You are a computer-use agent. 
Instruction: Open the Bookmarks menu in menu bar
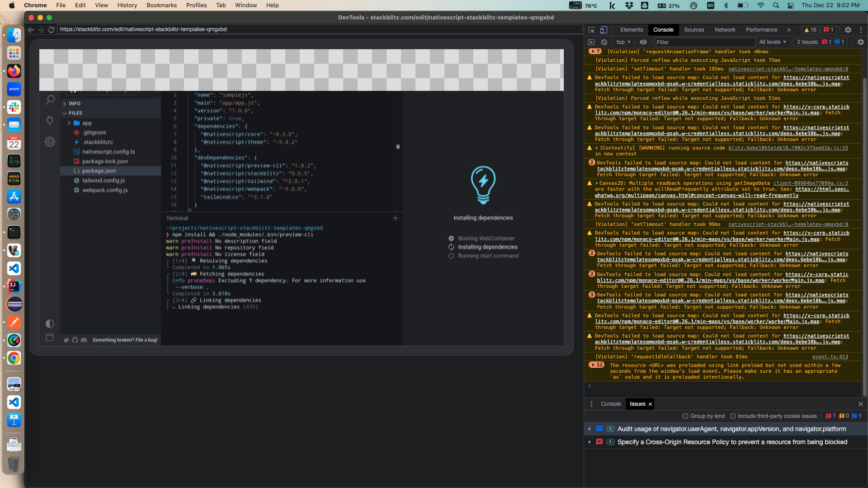click(x=161, y=5)
